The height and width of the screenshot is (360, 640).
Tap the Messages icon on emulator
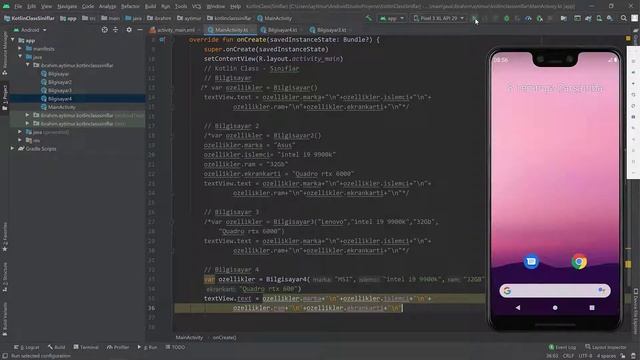(x=531, y=261)
